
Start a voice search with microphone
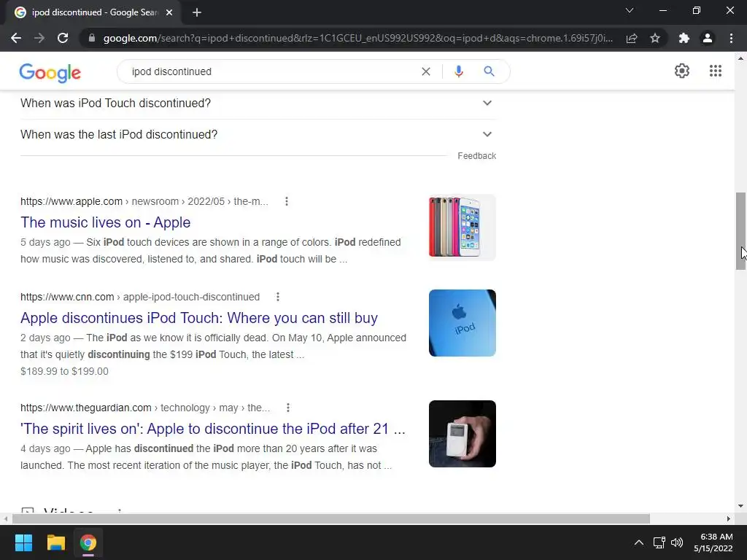coord(459,71)
